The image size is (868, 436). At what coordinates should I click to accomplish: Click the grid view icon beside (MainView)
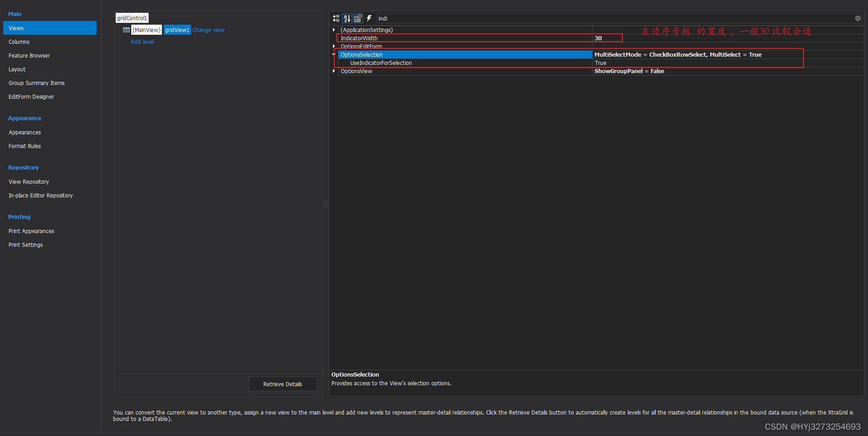[x=127, y=29]
